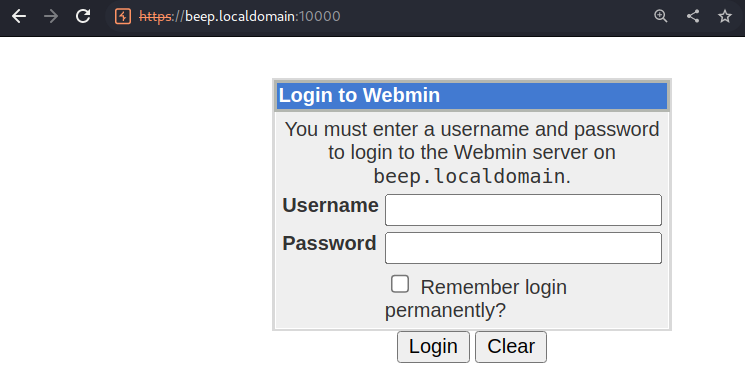Click the bold Password label
Viewport: 745px width, 367px height.
click(329, 243)
